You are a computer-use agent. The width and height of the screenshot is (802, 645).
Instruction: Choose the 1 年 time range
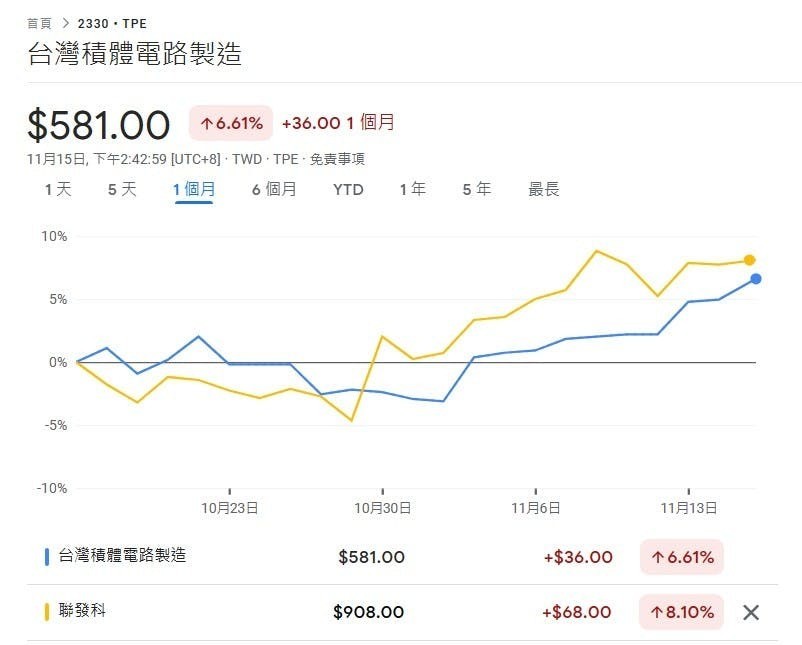[x=412, y=189]
